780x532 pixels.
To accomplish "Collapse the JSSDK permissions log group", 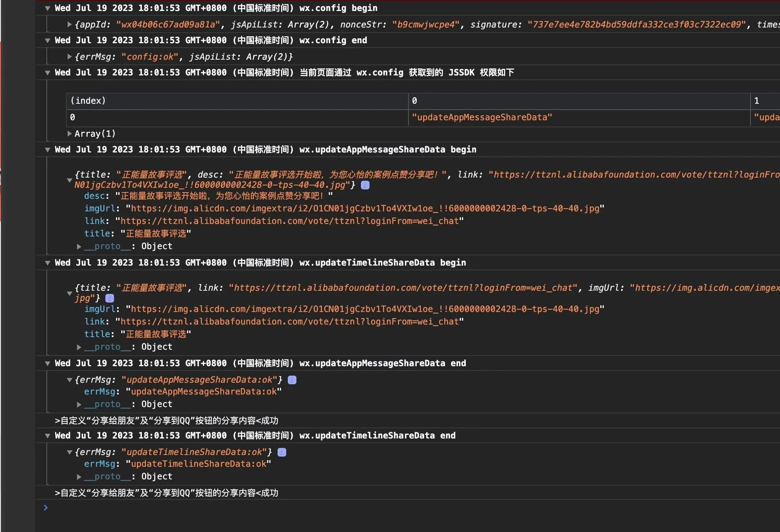I will (x=48, y=73).
